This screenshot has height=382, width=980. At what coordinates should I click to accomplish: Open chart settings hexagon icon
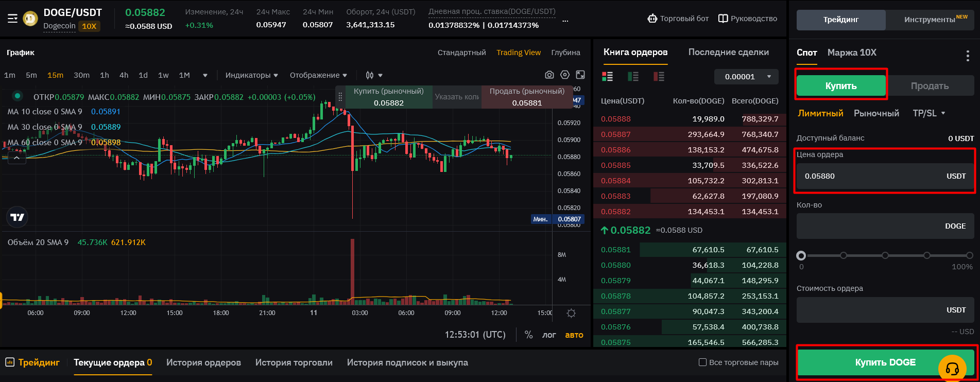(565, 75)
